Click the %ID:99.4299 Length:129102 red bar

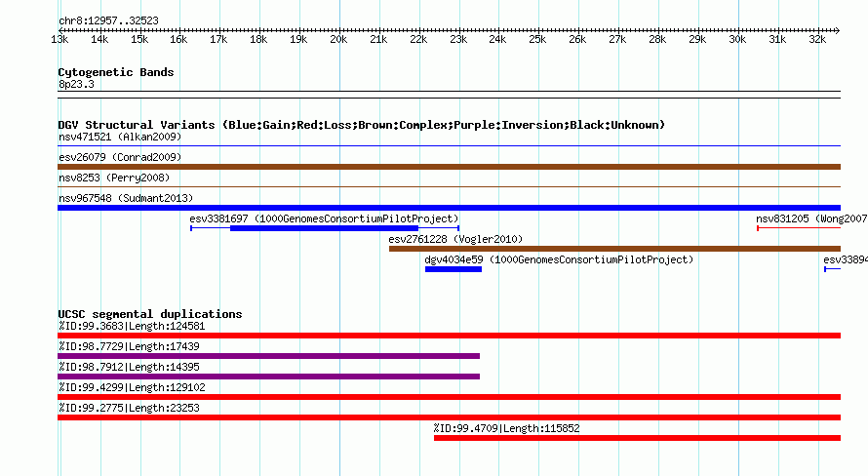pos(449,397)
